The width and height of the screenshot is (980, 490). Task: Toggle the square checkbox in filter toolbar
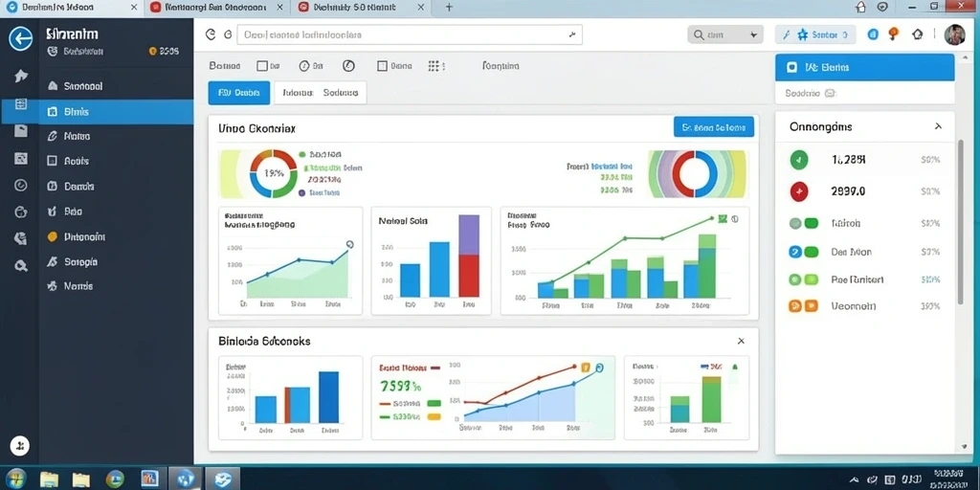262,66
